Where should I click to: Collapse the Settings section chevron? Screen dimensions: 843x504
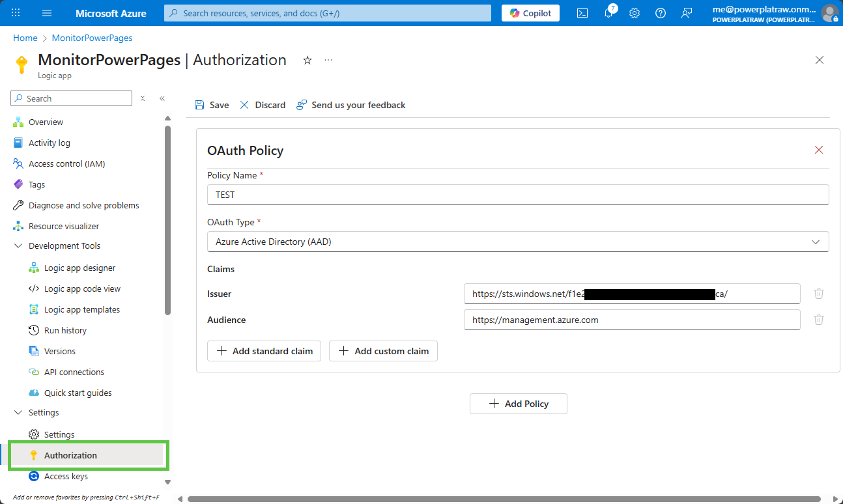coord(18,412)
